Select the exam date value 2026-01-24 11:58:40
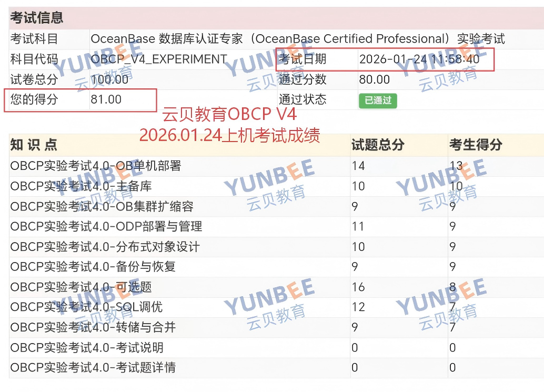This screenshot has height=392, width=544. [x=419, y=59]
